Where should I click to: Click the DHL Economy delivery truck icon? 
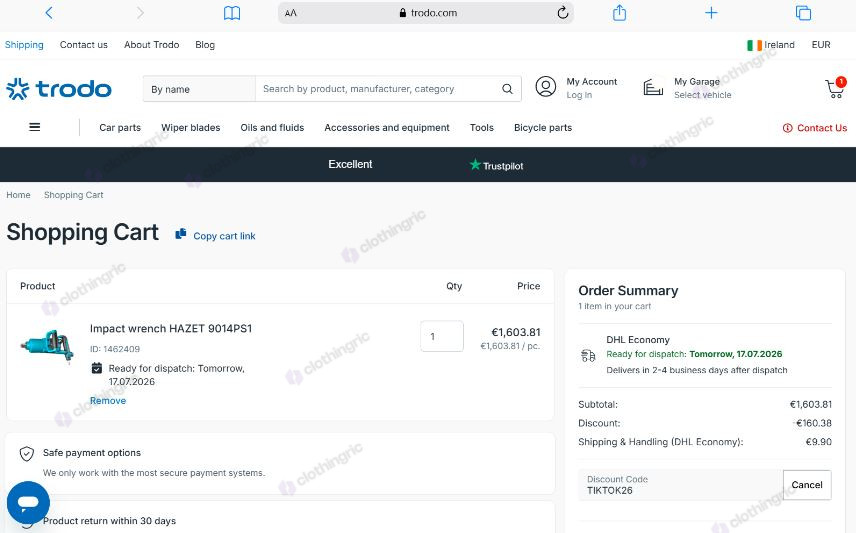(x=588, y=356)
